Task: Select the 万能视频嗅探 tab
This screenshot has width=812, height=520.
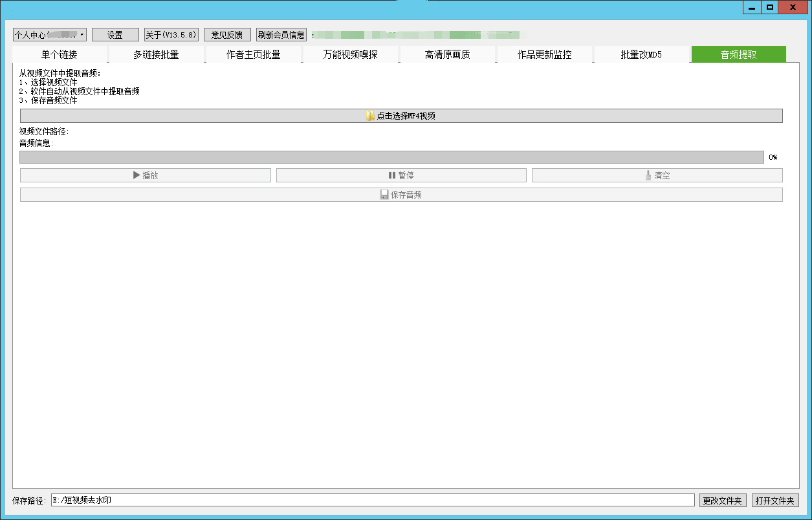Action: (350, 55)
